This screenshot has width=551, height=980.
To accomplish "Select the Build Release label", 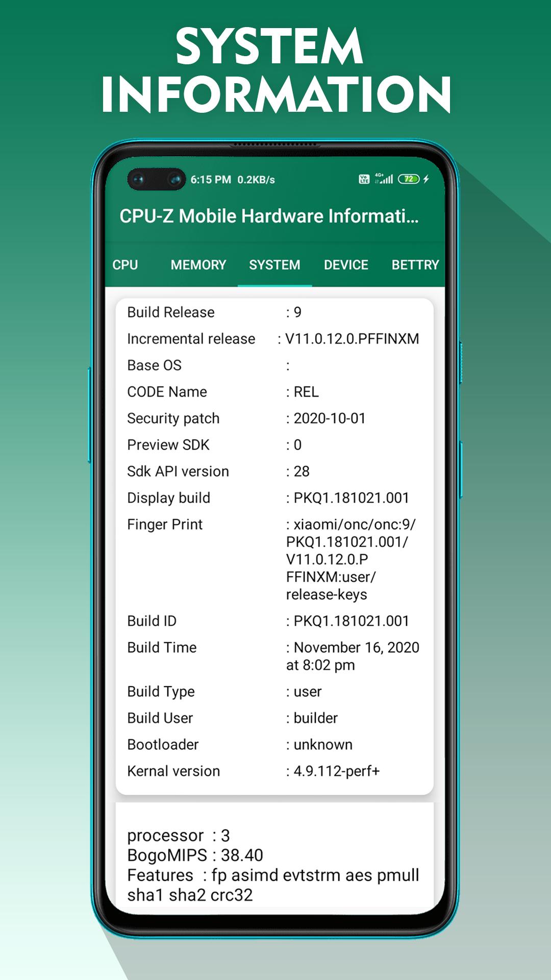I will pos(171,312).
